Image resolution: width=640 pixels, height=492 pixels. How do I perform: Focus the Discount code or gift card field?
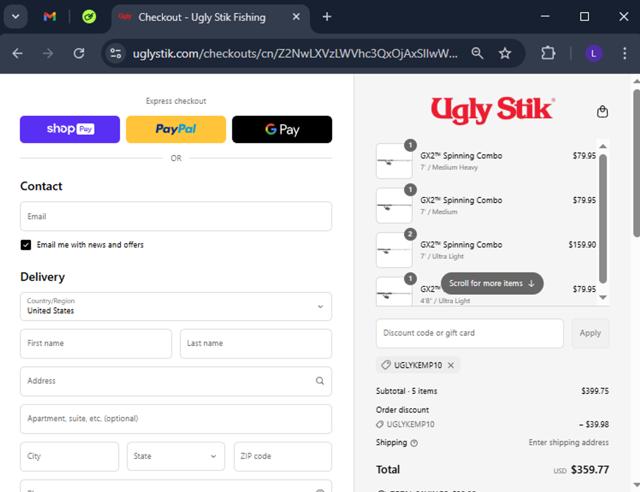(470, 333)
